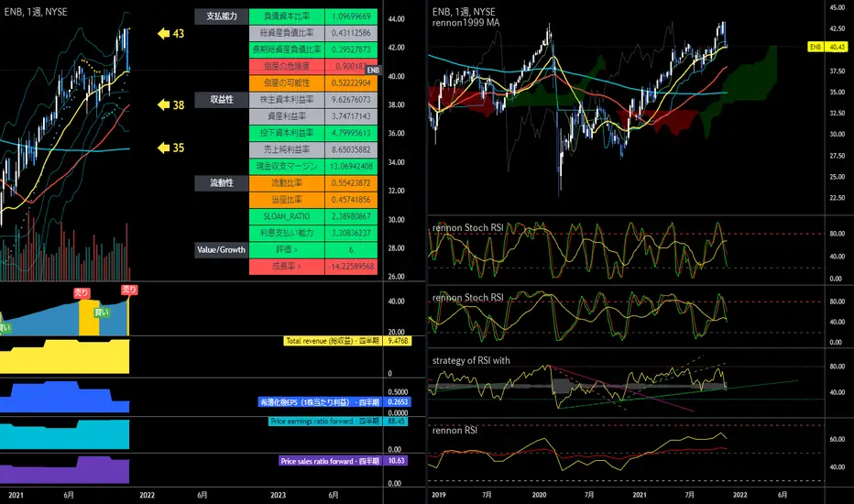Select the value 0.45741856
Viewport: 854px width, 504px height.
point(351,200)
